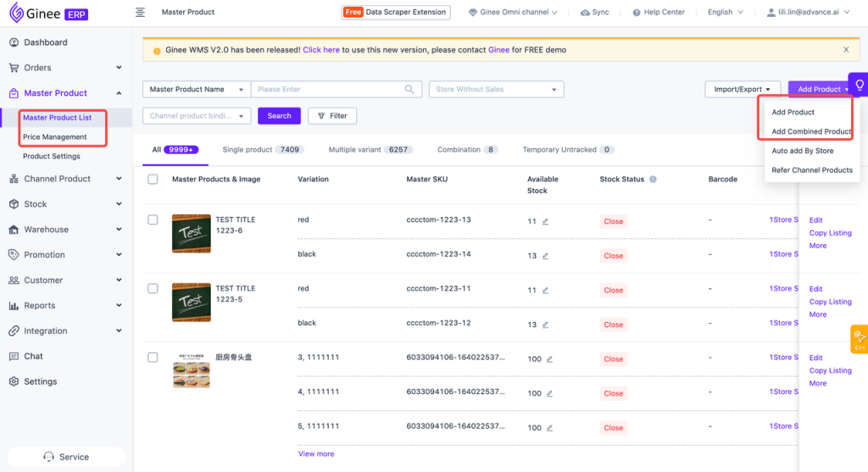Click the Stock Status info icon
Viewport: 868px width, 472px height.
[654, 180]
